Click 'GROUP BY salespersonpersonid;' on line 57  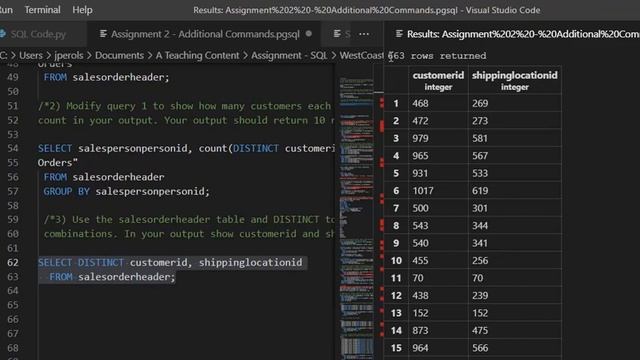[127, 191]
